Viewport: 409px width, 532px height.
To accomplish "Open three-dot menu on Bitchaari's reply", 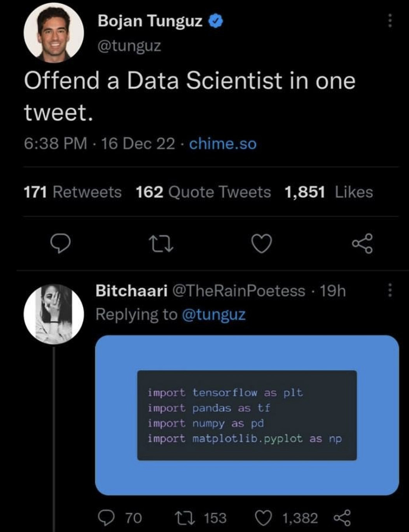I will (x=390, y=290).
